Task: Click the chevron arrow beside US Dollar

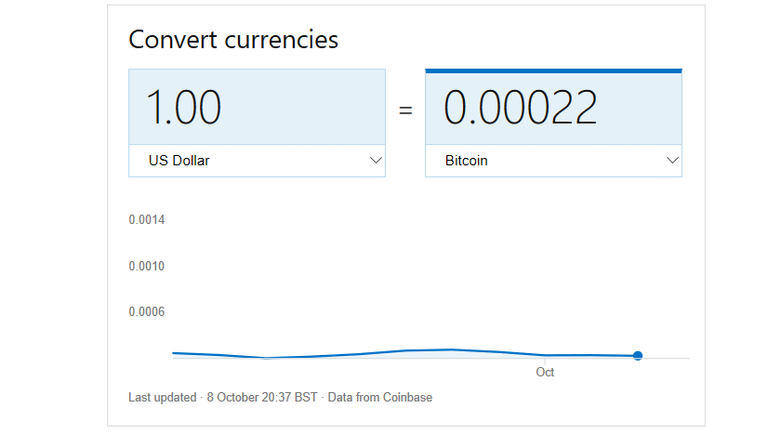Action: click(x=376, y=160)
